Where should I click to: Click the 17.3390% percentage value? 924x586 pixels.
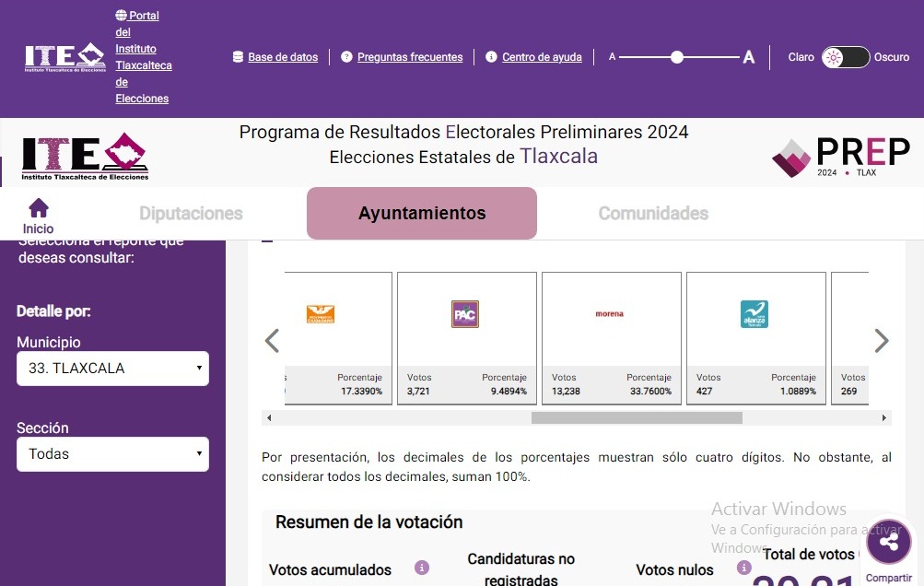pyautogui.click(x=361, y=391)
